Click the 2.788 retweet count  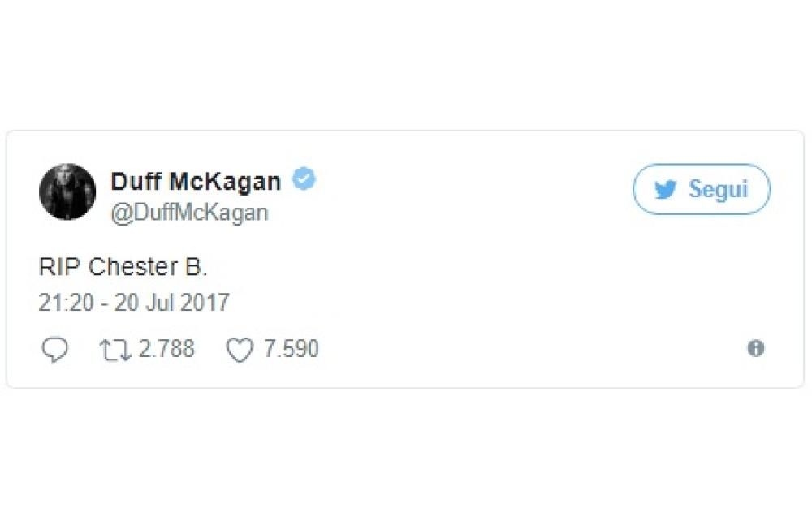[166, 350]
